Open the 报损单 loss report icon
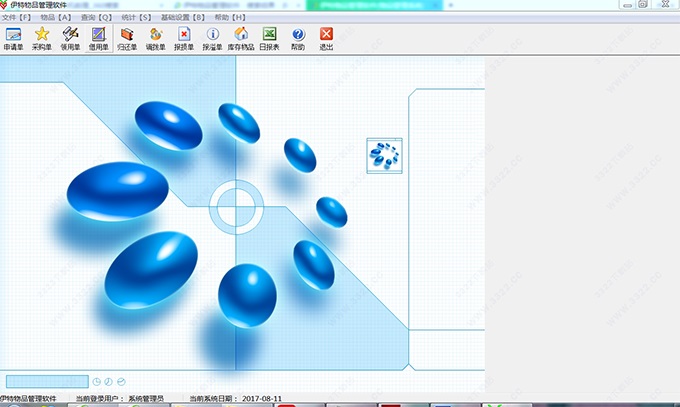The image size is (680, 407). coord(184,39)
